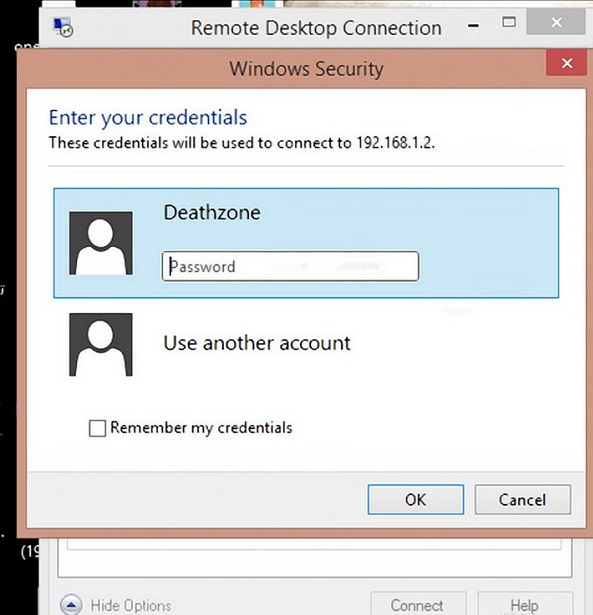Select the Deathzone account tile
Viewport: 593px width, 615px height.
306,243
